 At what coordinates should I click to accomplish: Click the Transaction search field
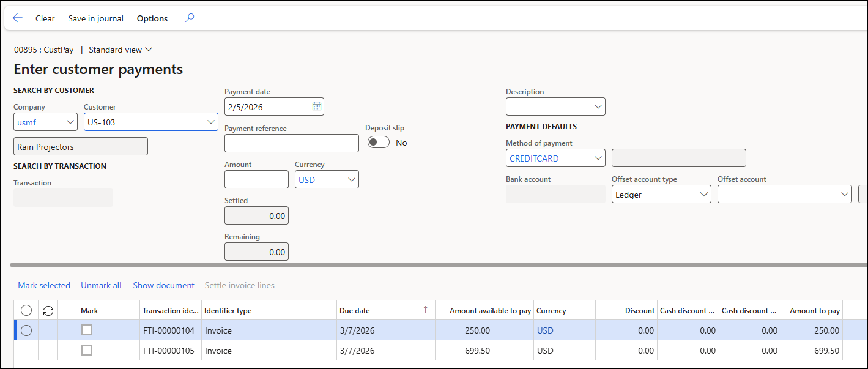click(64, 198)
